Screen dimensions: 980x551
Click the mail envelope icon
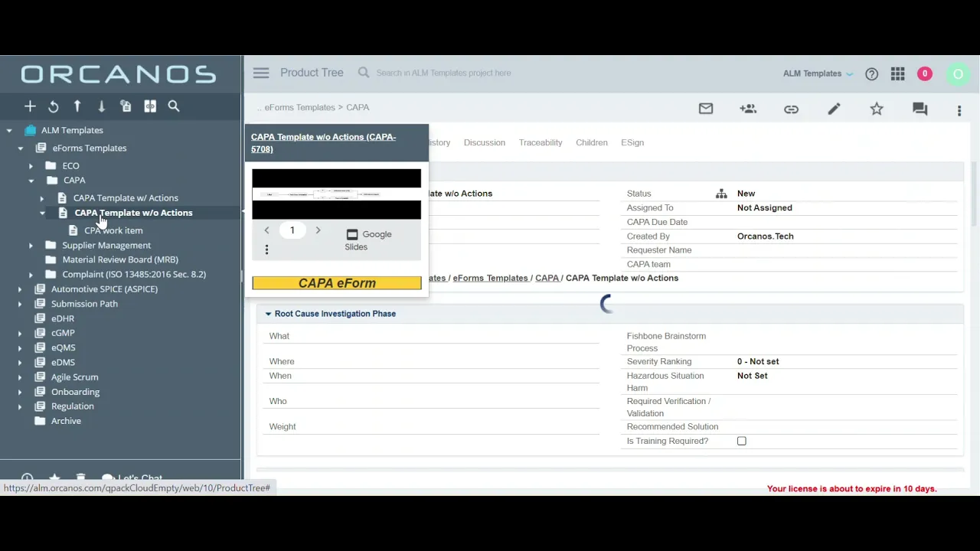tap(706, 109)
